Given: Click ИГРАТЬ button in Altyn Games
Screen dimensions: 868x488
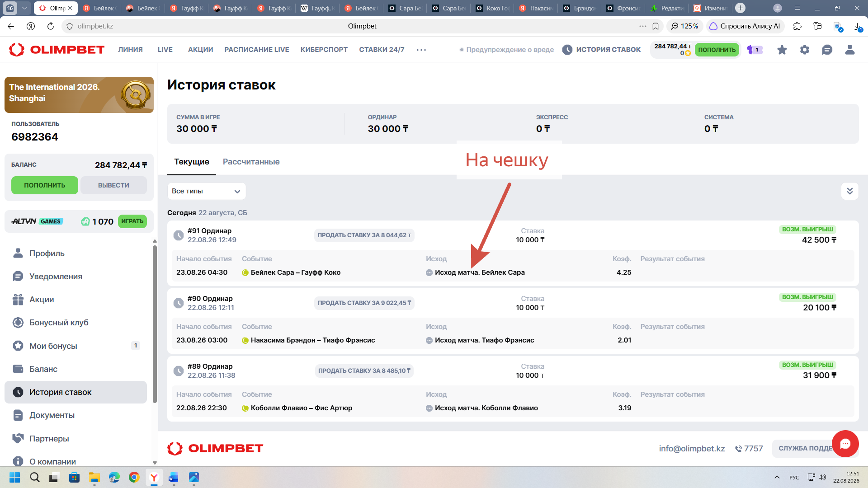Looking at the screenshot, I should tap(132, 221).
